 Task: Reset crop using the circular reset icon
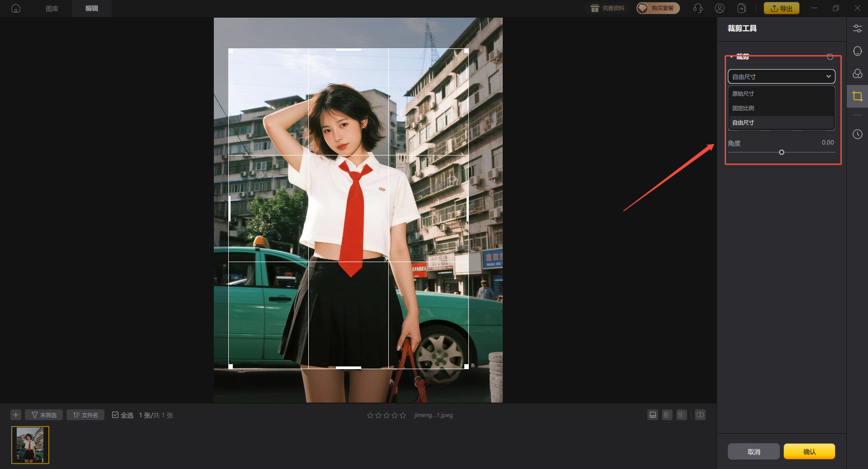830,56
